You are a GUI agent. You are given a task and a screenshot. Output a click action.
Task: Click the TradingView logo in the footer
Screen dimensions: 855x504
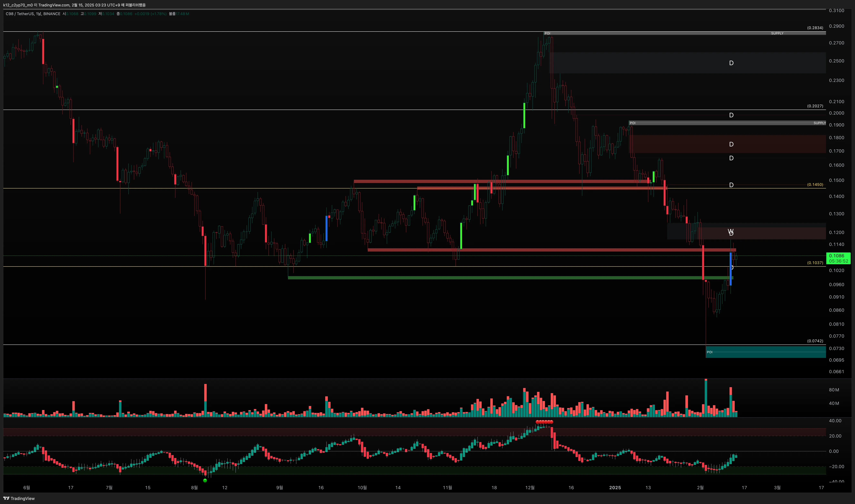tap(19, 498)
